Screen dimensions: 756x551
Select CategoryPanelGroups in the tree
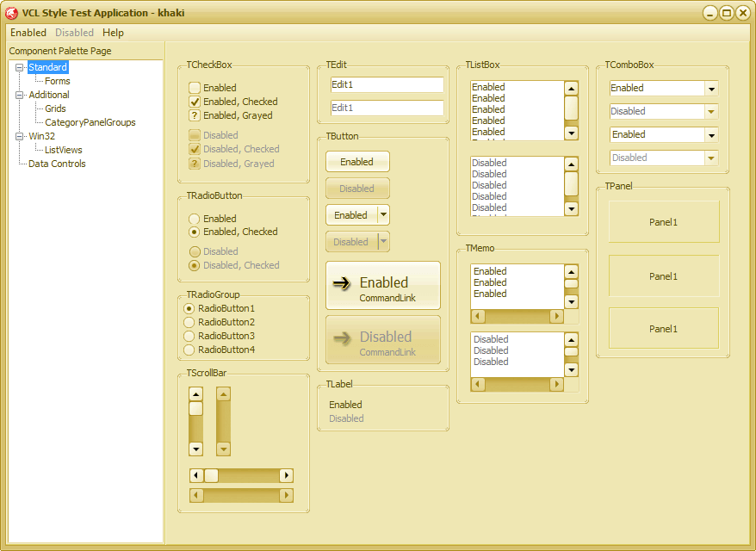tap(90, 122)
